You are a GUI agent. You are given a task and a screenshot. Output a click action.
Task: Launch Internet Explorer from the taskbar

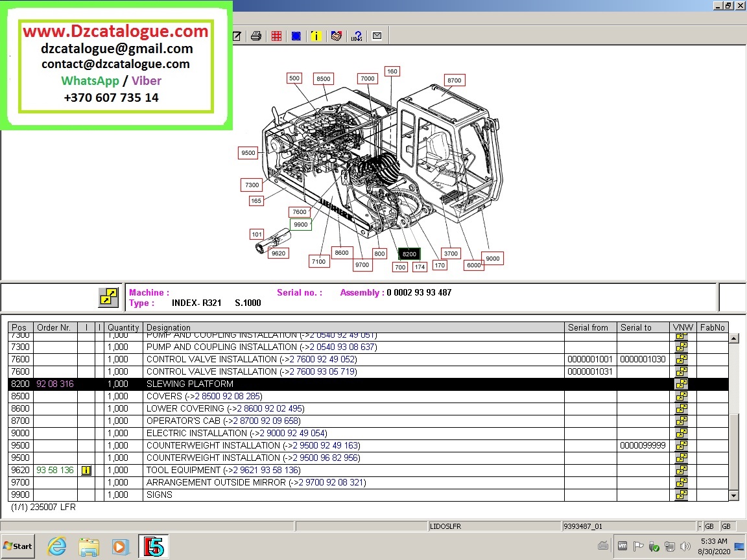[x=56, y=546]
